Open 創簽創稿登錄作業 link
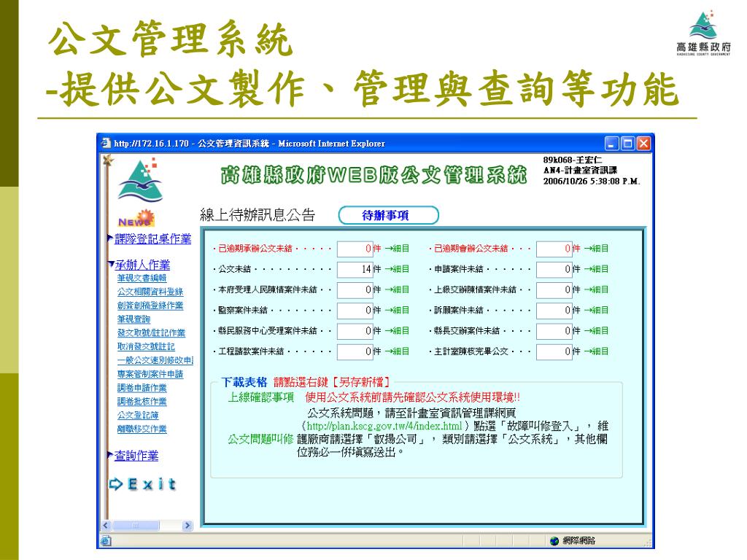This screenshot has width=747, height=560. pyautogui.click(x=150, y=306)
